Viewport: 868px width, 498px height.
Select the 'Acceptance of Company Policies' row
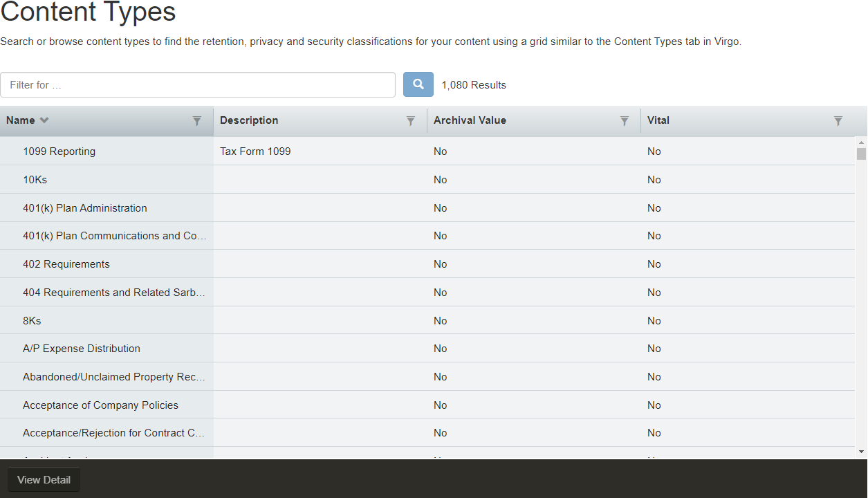click(100, 405)
